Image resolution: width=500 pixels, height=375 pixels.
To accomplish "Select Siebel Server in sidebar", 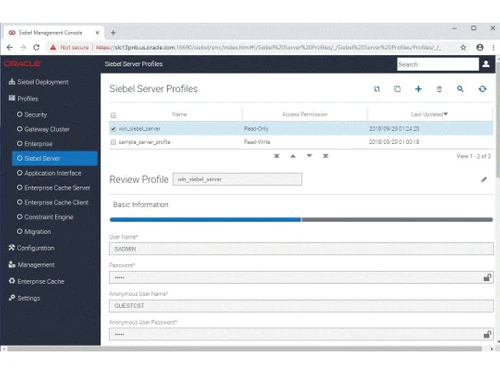I will click(55, 158).
